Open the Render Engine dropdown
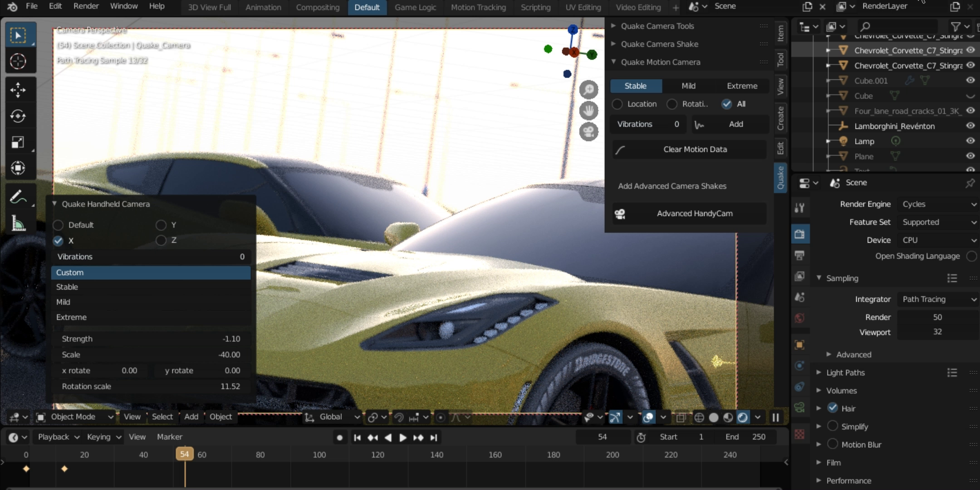The image size is (980, 490). [938, 204]
